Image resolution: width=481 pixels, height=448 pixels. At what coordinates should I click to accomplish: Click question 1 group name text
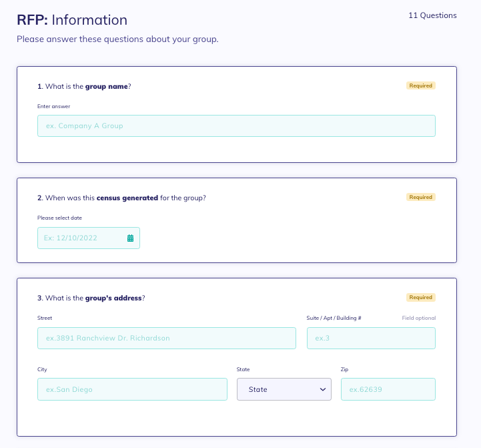(84, 87)
